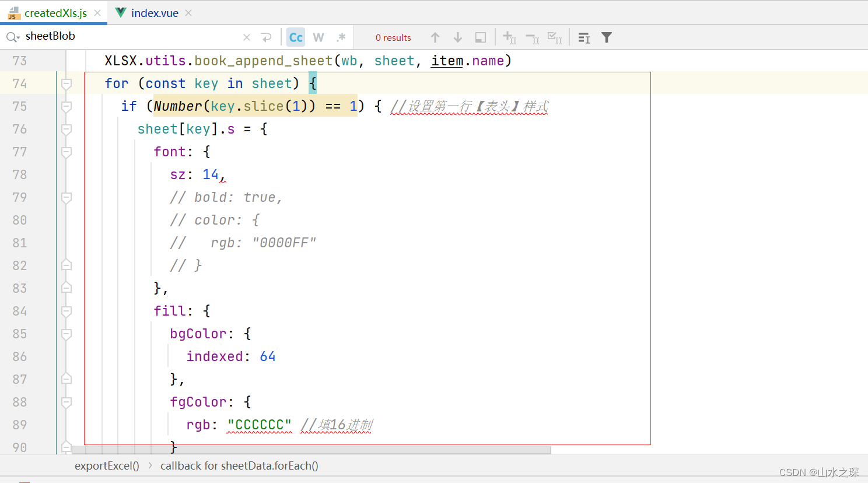Collapse the bgColor block on line 85
Viewport: 868px width, 483px height.
click(x=66, y=334)
